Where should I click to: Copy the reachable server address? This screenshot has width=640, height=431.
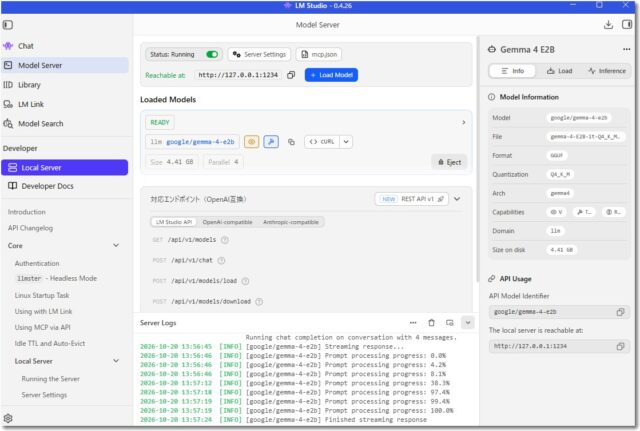tap(291, 75)
